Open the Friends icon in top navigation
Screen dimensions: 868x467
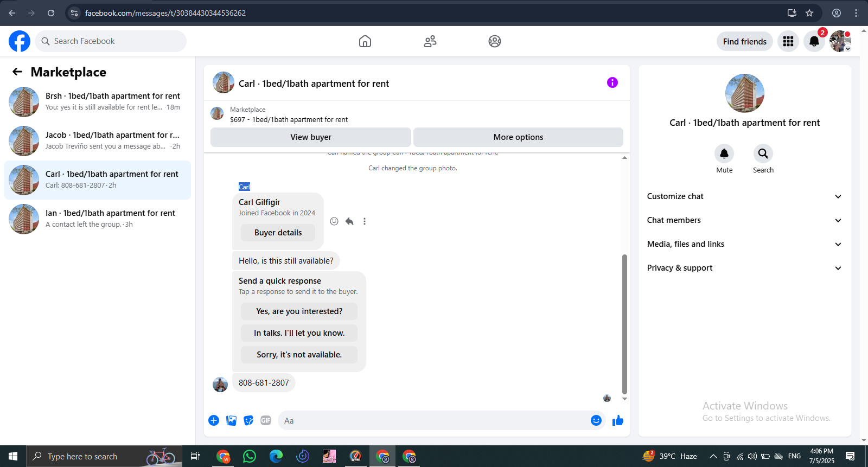tap(430, 41)
